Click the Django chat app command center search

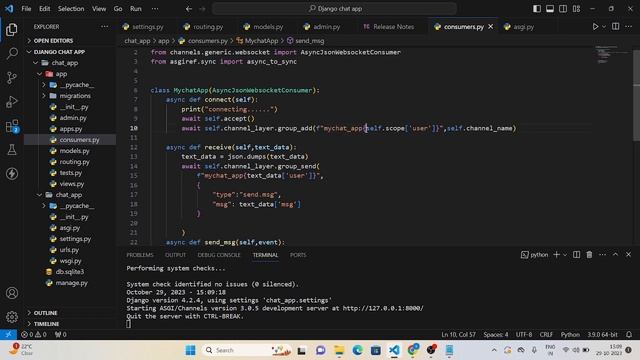point(334,9)
